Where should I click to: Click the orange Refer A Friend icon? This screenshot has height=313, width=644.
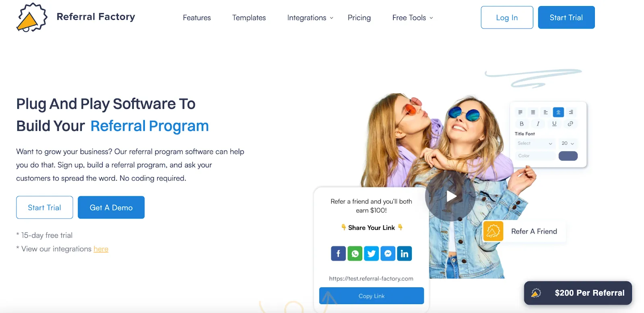[493, 231]
